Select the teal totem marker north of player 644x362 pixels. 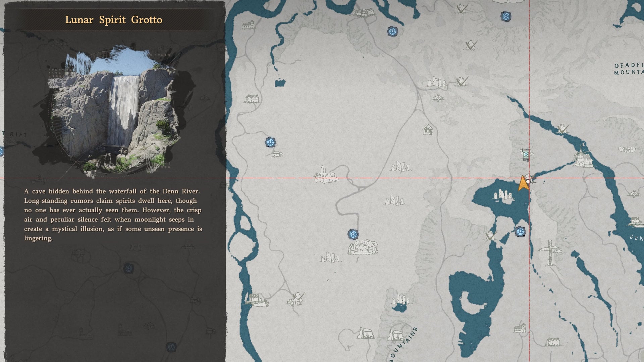pyautogui.click(x=526, y=155)
